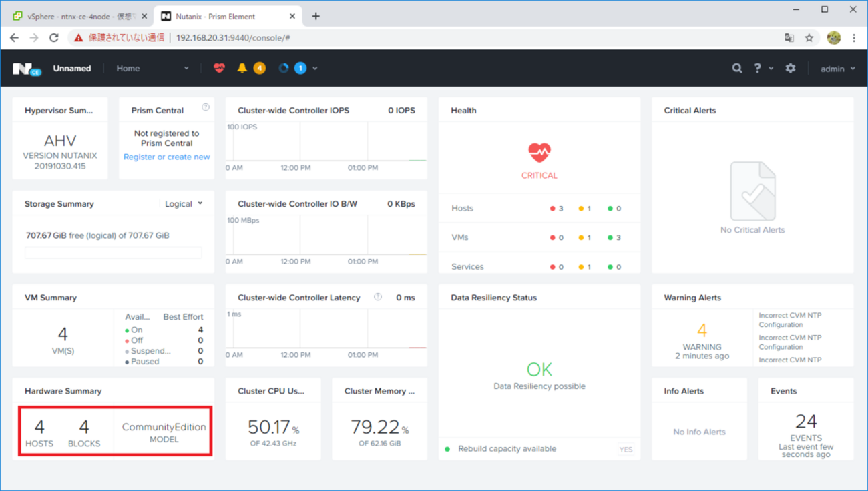Click the 4 Warning alerts count
Screen dimensions: 868x491
(x=702, y=331)
